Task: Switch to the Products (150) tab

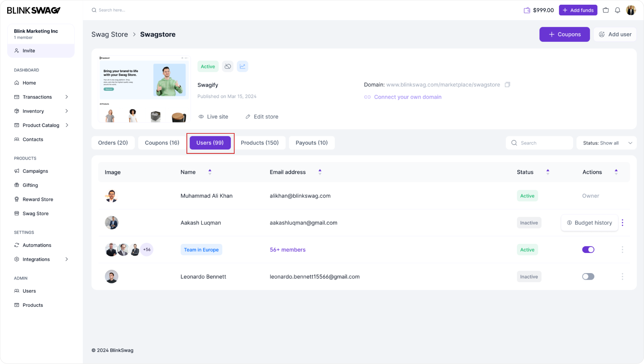Action: (260, 143)
